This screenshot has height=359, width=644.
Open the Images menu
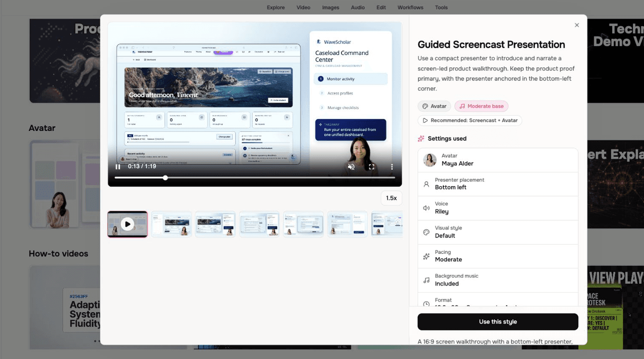click(x=331, y=7)
